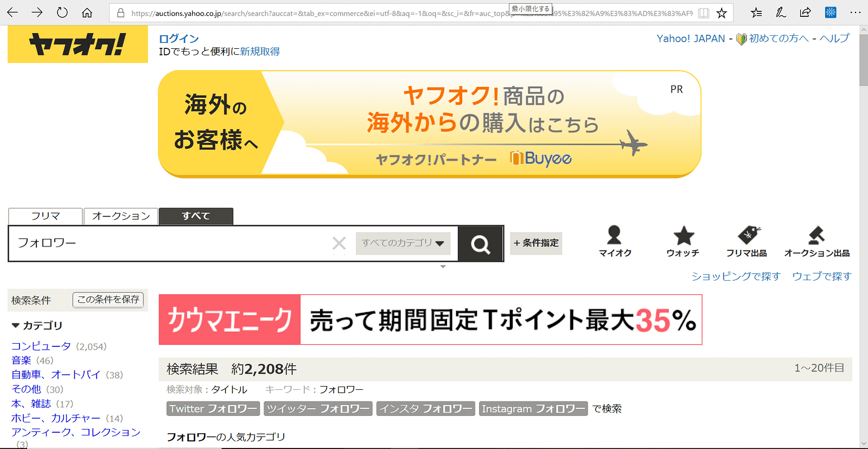Screen dimensions: 868x449
Task: Open the コンピュータ category link
Action: [41, 346]
